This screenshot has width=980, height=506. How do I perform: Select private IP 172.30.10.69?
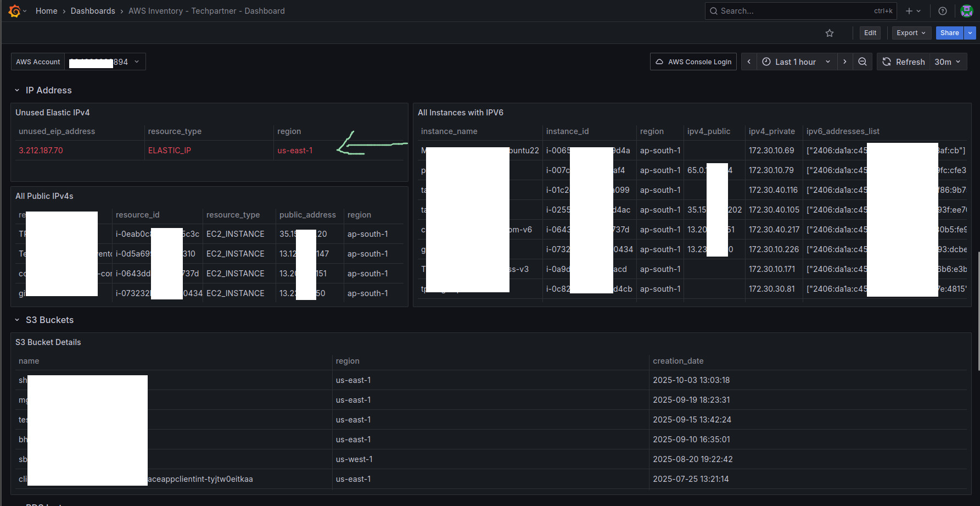771,151
